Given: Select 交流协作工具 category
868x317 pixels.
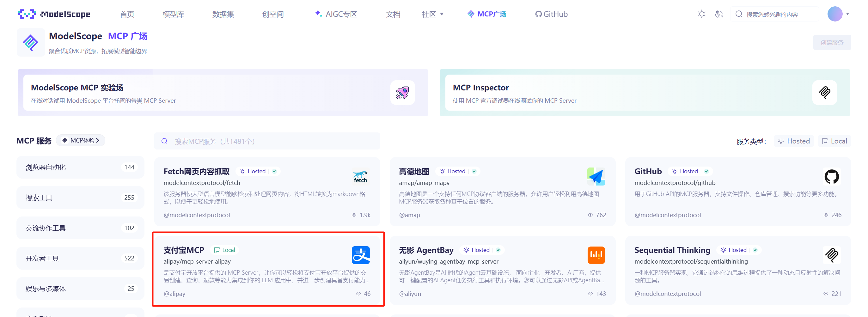Looking at the screenshot, I should (x=80, y=228).
